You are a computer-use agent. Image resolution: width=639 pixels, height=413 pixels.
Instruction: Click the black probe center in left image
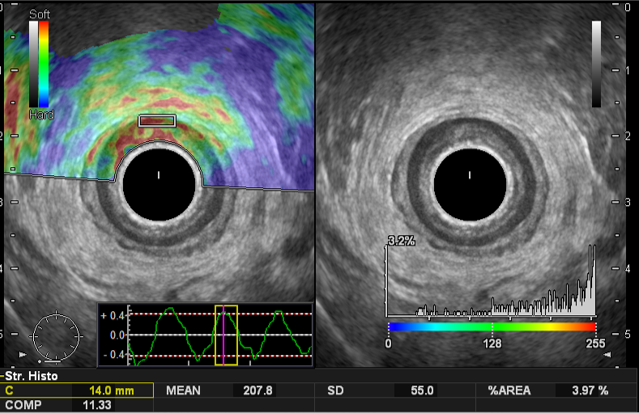160,177
